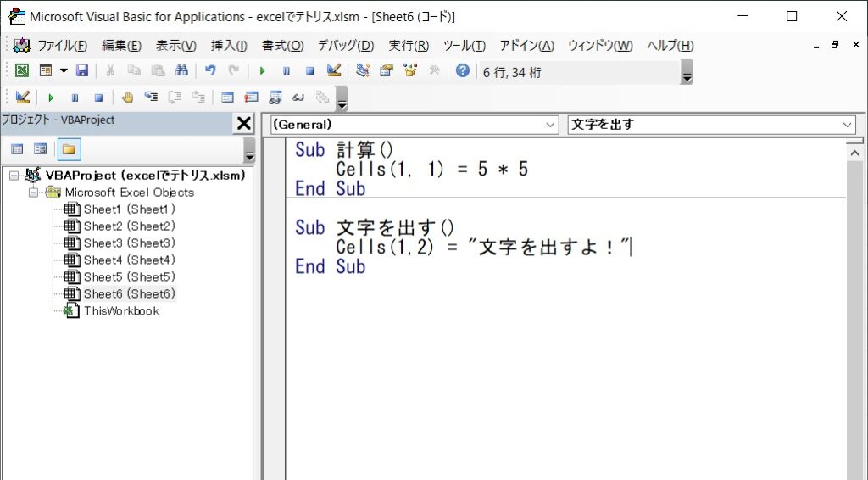
Task: Run the macro from the Standard toolbar
Action: coord(263,70)
